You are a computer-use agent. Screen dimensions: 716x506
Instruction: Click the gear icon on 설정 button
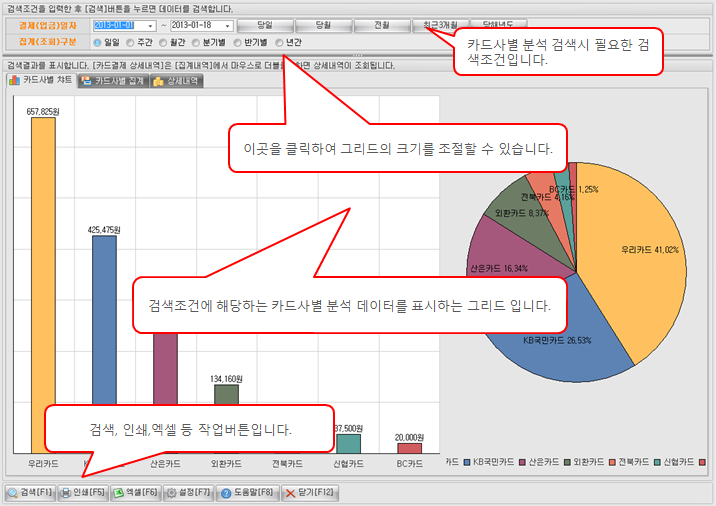coord(171,493)
